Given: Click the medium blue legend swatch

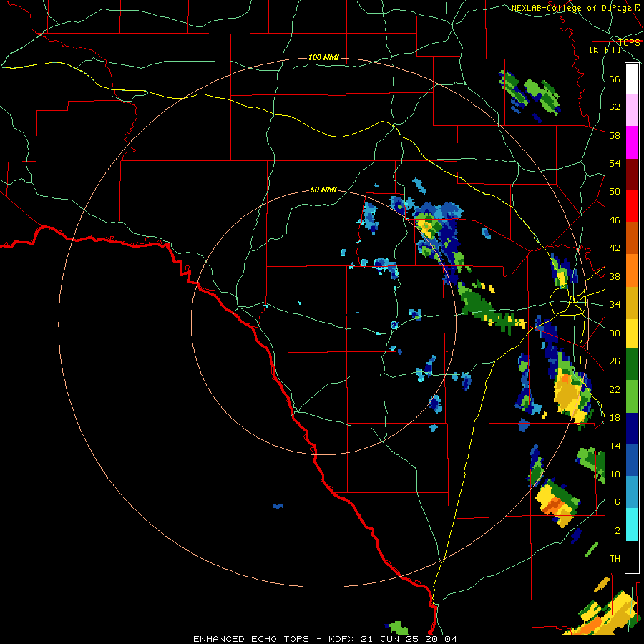Looking at the screenshot, I should [x=632, y=460].
